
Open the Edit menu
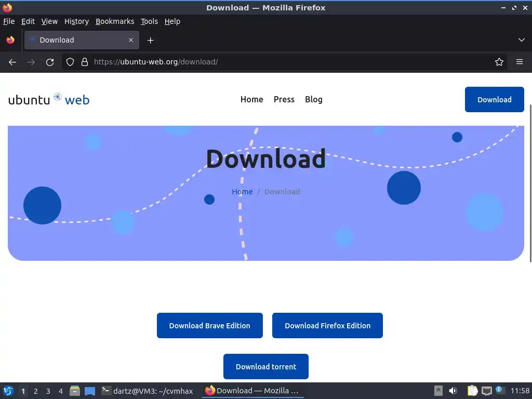click(x=28, y=21)
